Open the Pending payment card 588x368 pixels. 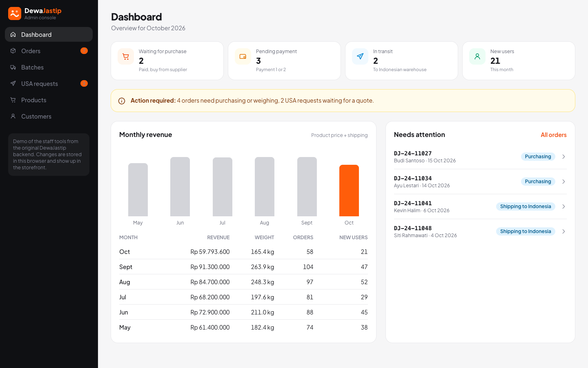284,61
